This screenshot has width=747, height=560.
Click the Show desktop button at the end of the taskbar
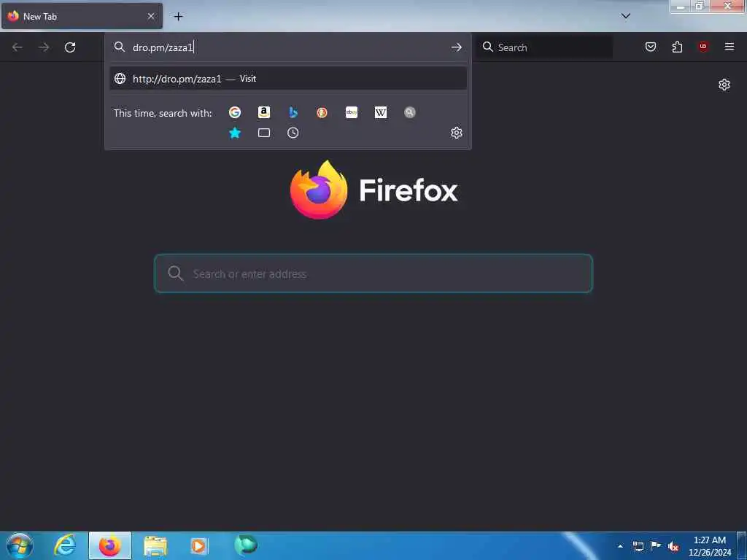[742, 545]
